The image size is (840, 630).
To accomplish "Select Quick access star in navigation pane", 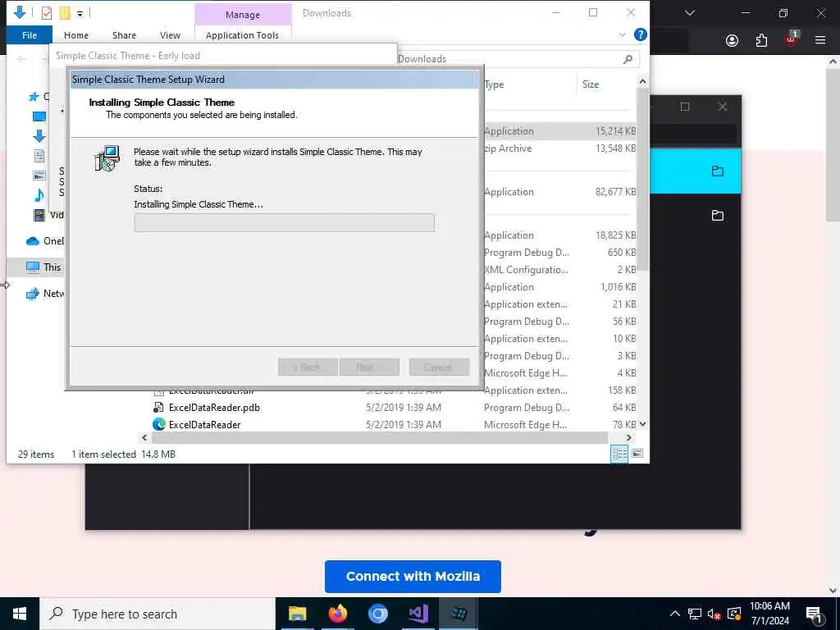I will pos(34,97).
